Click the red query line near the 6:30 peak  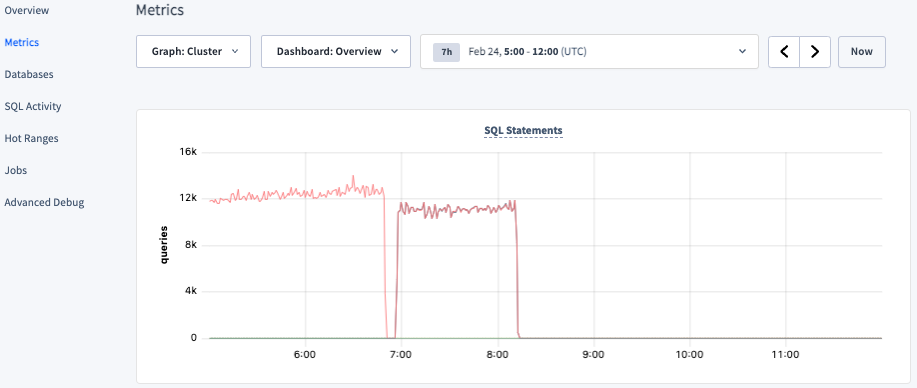pos(353,177)
